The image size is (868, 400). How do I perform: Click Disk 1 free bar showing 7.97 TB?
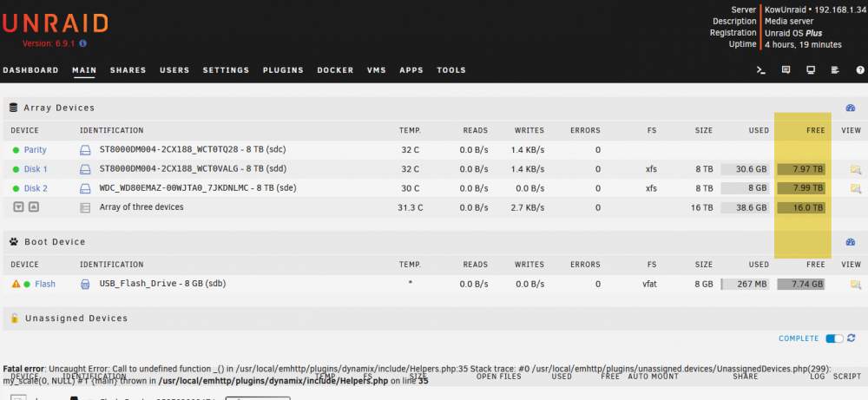pyautogui.click(x=801, y=169)
